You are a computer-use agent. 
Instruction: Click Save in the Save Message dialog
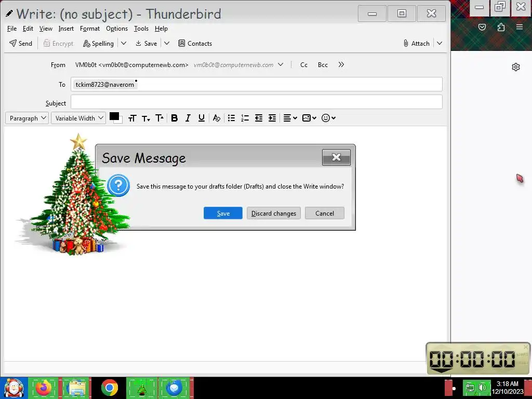[x=223, y=213]
